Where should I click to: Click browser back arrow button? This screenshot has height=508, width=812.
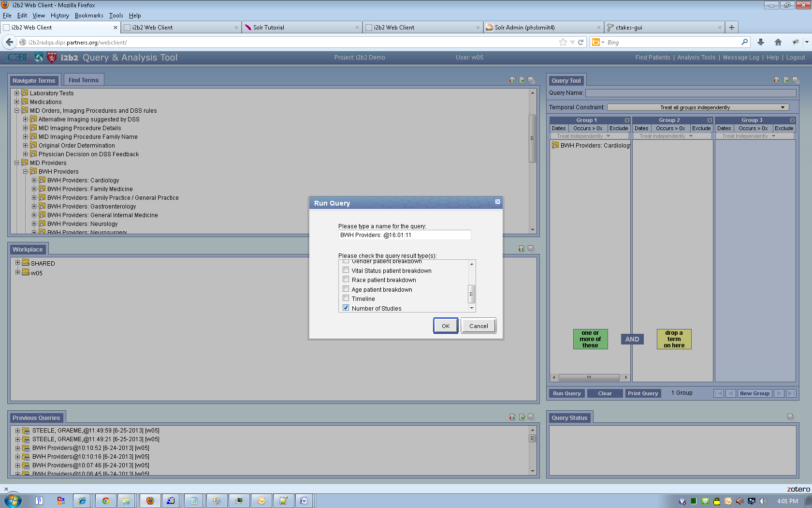pos(9,42)
